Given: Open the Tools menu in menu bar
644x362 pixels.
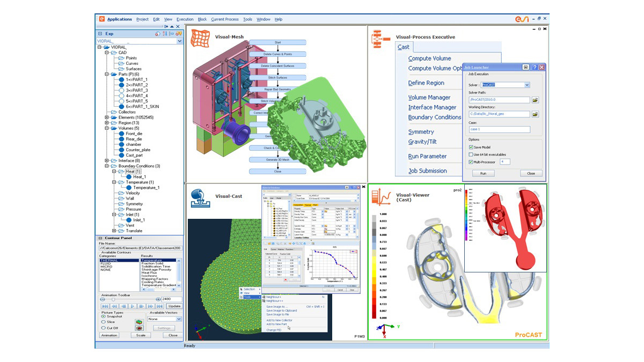Looking at the screenshot, I should click(247, 19).
